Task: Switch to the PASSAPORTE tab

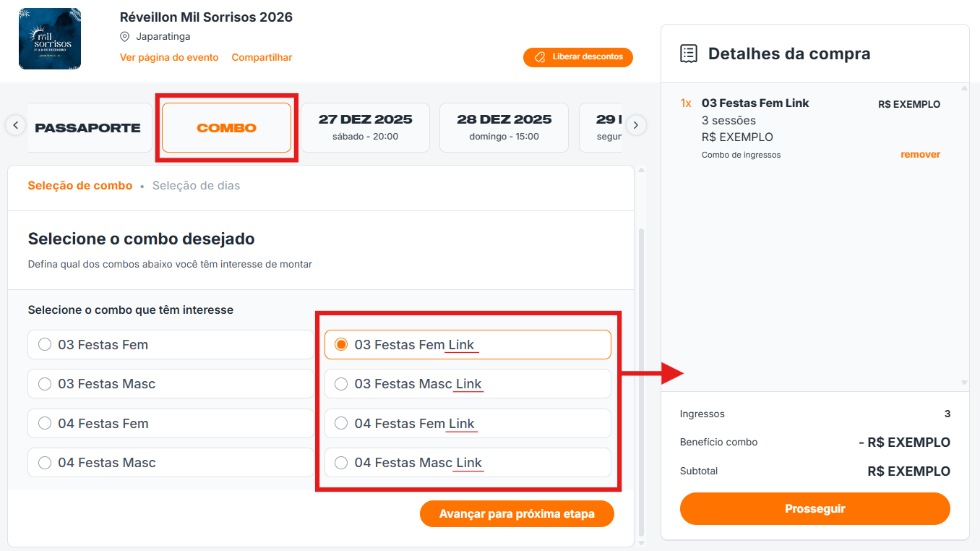Action: [88, 128]
